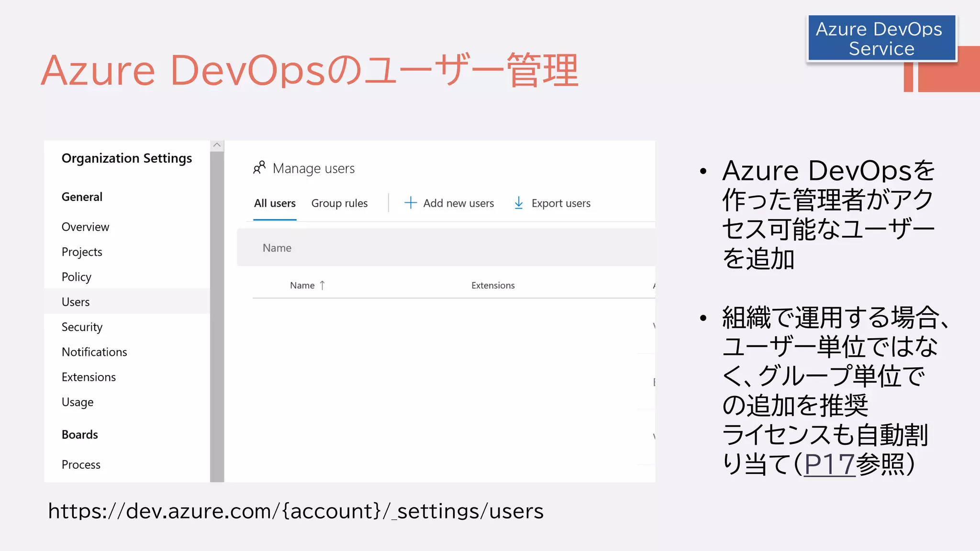This screenshot has height=551, width=980.
Task: Click the General section heading
Action: (x=82, y=197)
